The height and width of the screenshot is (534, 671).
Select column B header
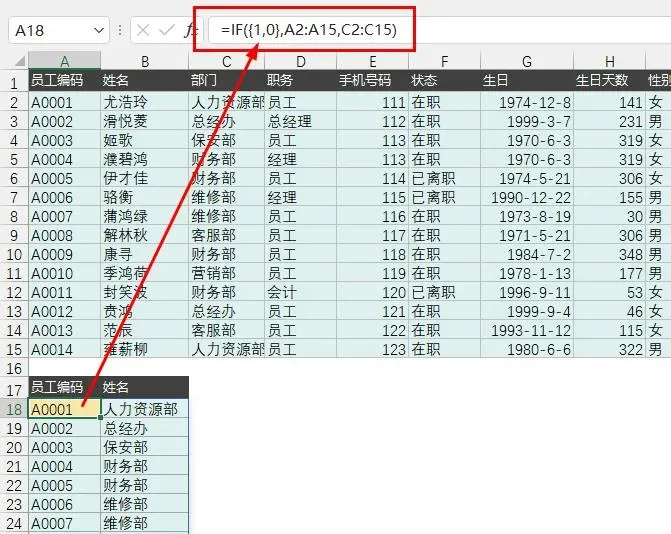tap(145, 61)
